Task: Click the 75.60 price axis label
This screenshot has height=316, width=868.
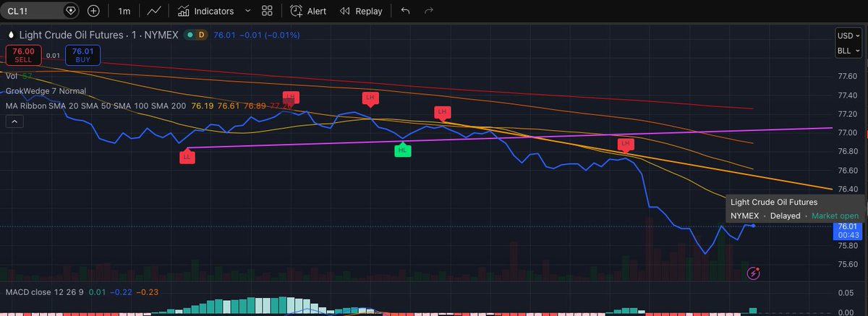Action: [x=848, y=265]
